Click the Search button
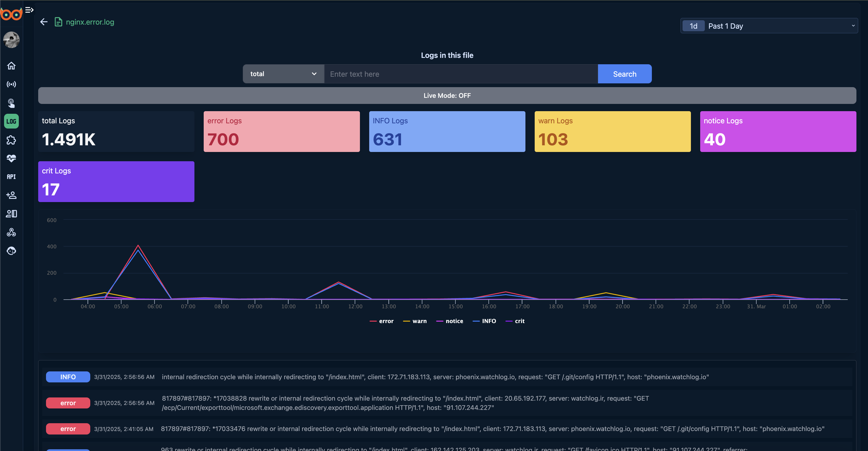Viewport: 868px width, 451px height. point(624,74)
